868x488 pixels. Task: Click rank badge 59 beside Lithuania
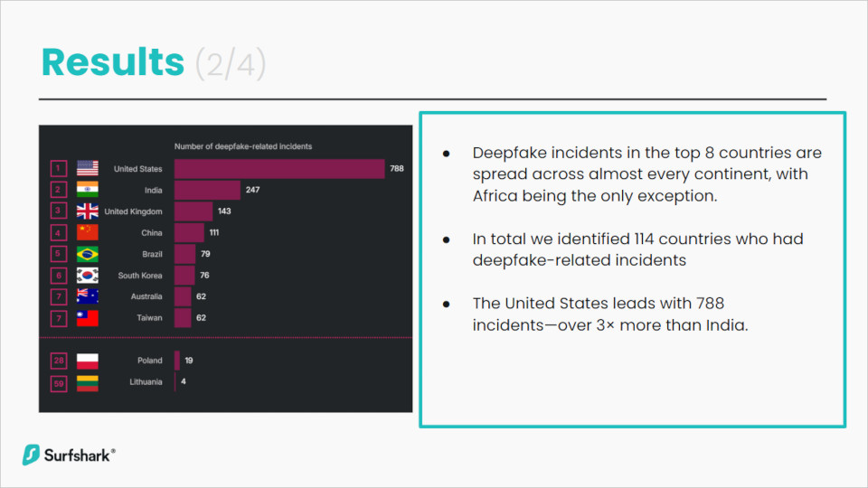(x=59, y=383)
